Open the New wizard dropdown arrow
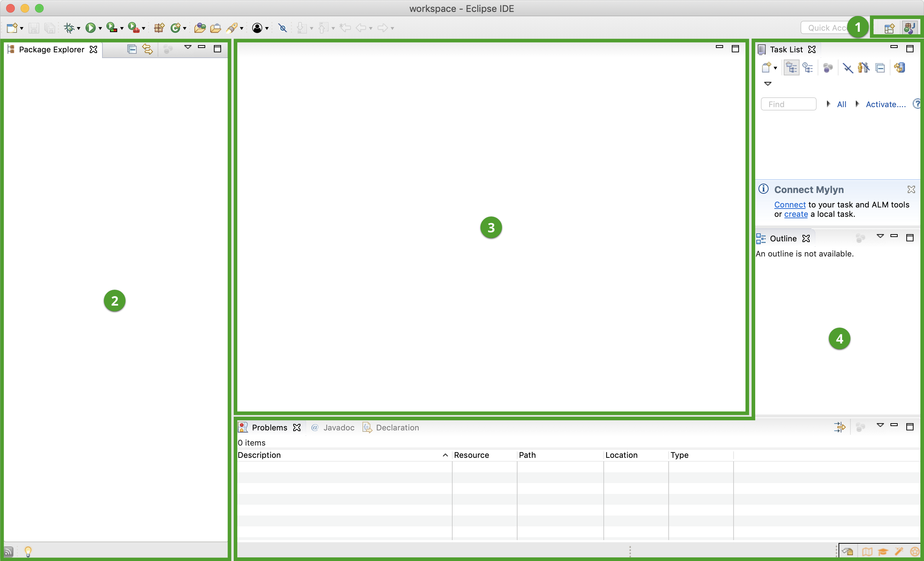Image resolution: width=924 pixels, height=561 pixels. click(22, 29)
